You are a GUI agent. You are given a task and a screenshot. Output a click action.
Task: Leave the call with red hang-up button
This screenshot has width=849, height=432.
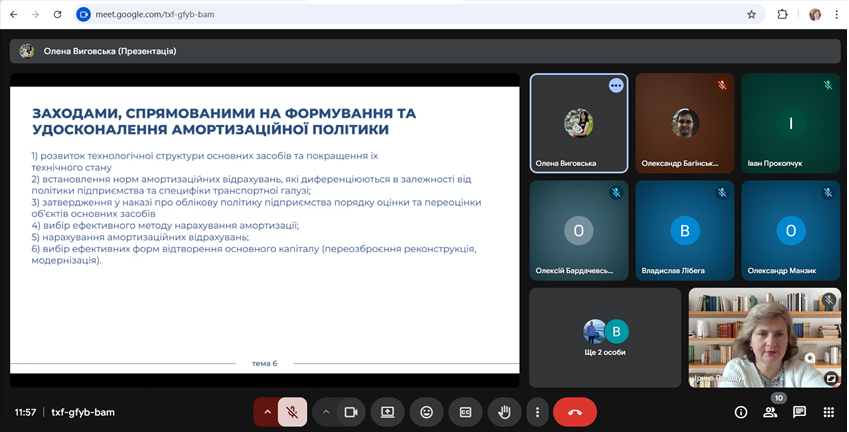point(575,411)
